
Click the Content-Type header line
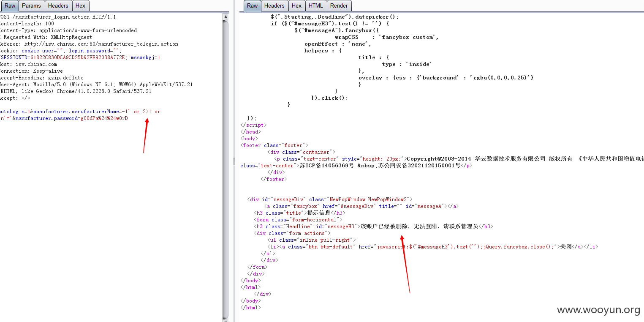(68, 30)
